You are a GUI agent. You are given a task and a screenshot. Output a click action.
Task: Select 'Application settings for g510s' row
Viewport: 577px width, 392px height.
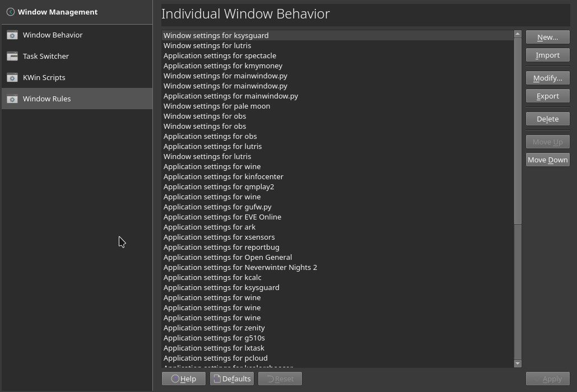point(338,338)
